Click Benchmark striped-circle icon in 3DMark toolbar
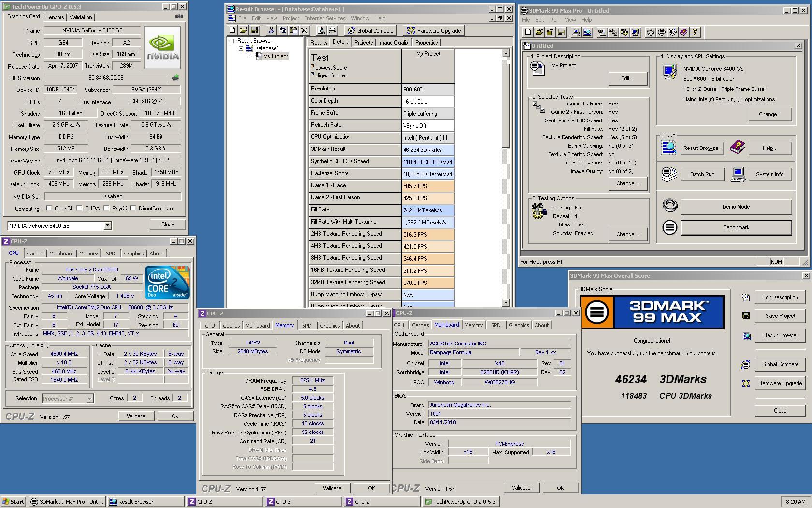 [662, 32]
